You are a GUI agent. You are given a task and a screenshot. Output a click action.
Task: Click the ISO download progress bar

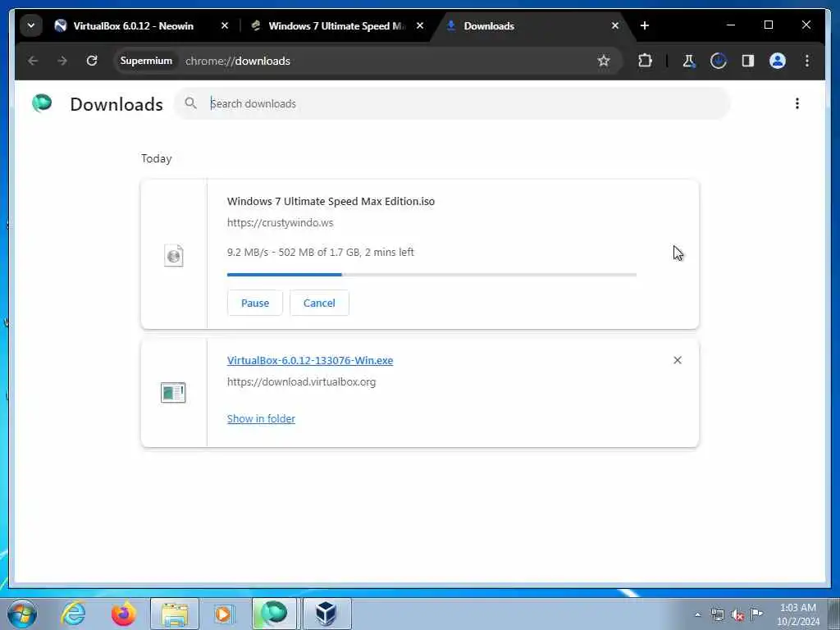pos(431,275)
